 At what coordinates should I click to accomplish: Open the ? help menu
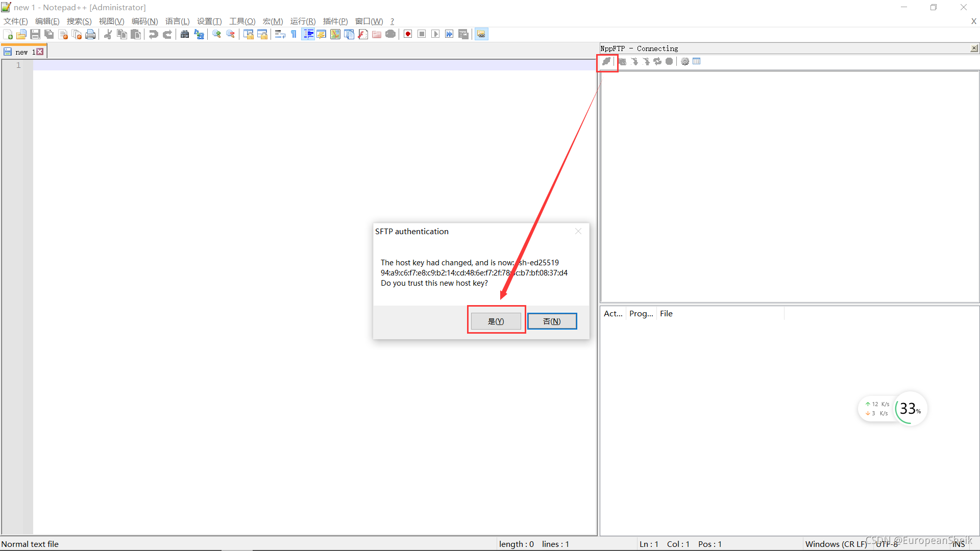point(392,21)
